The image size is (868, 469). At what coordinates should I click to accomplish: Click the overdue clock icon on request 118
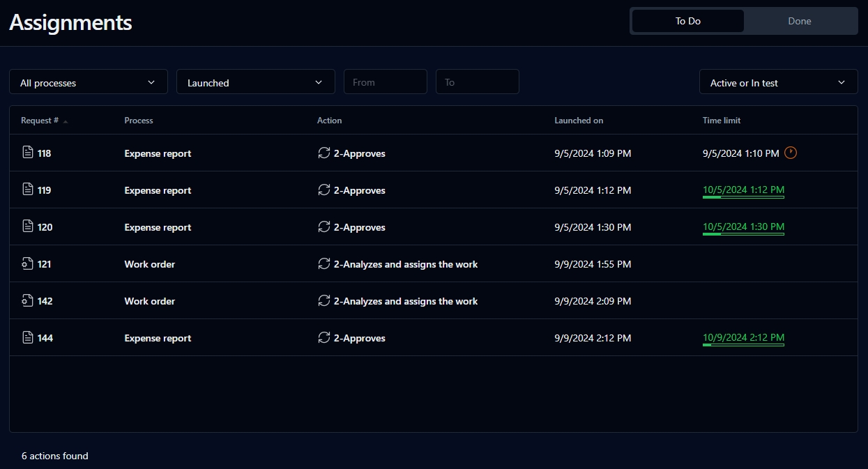(x=790, y=153)
